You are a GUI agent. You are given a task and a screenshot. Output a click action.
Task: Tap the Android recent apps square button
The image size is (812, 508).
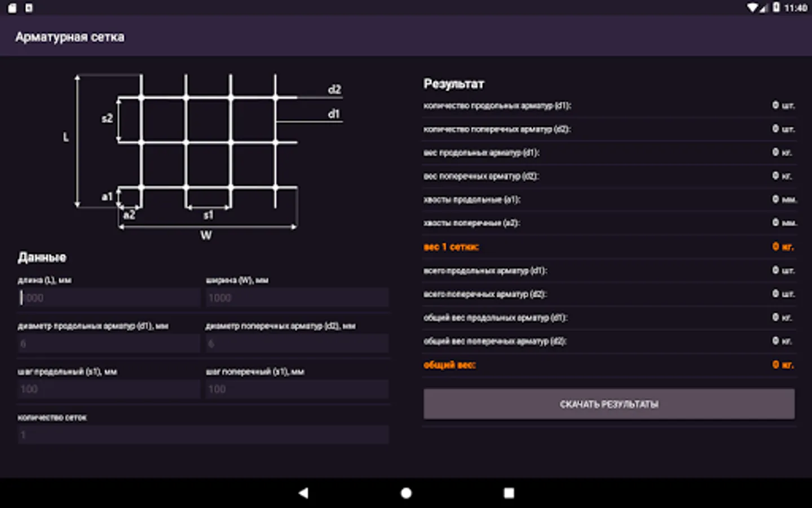509,493
